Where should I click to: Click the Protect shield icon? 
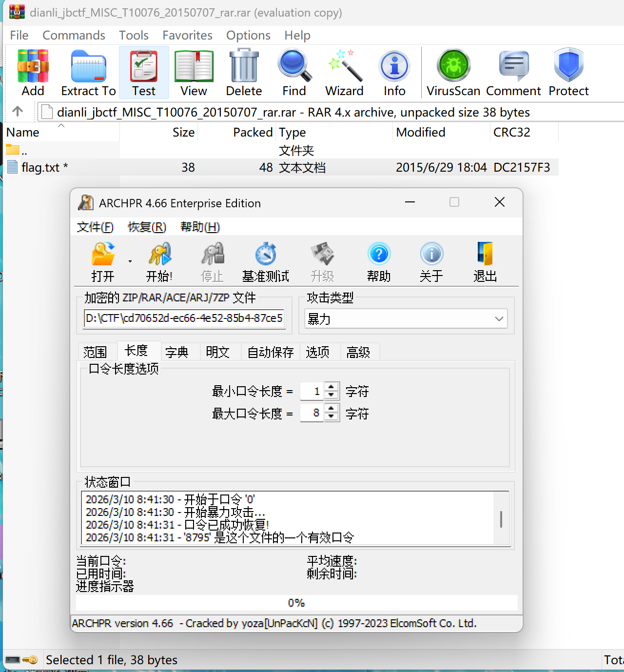(x=568, y=66)
